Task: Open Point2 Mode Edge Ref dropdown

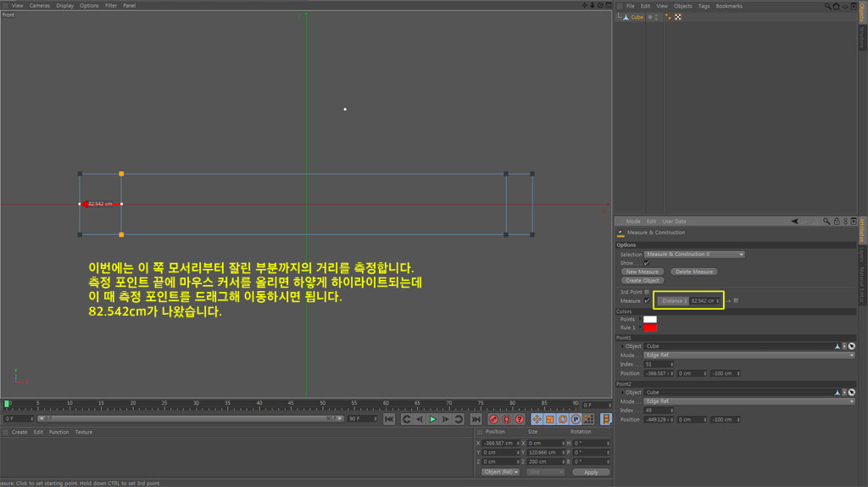Action: tap(749, 401)
